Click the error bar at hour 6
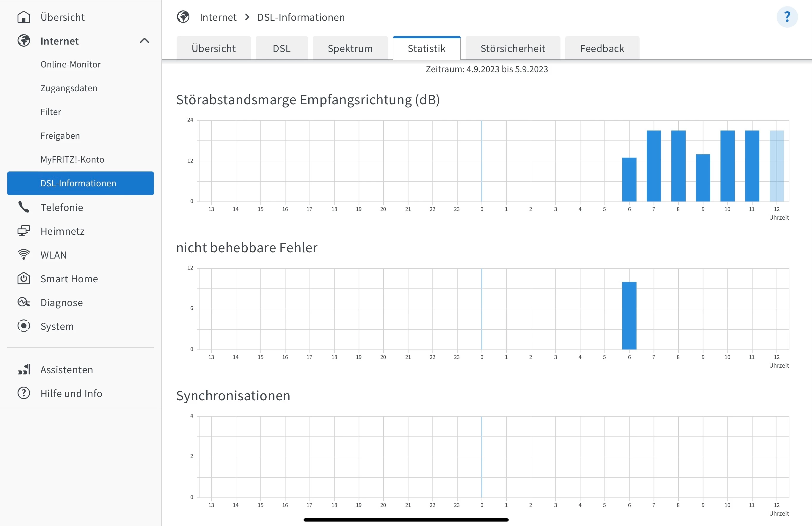812x526 pixels. point(629,315)
